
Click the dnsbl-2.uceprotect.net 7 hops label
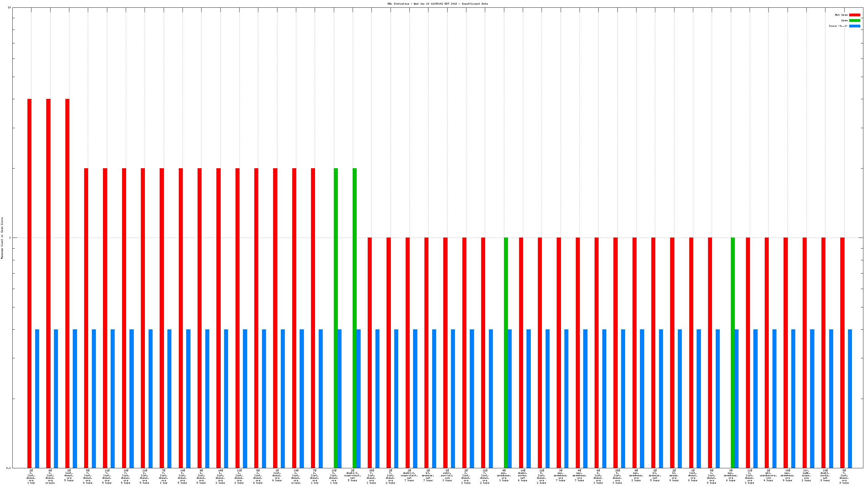(x=409, y=476)
